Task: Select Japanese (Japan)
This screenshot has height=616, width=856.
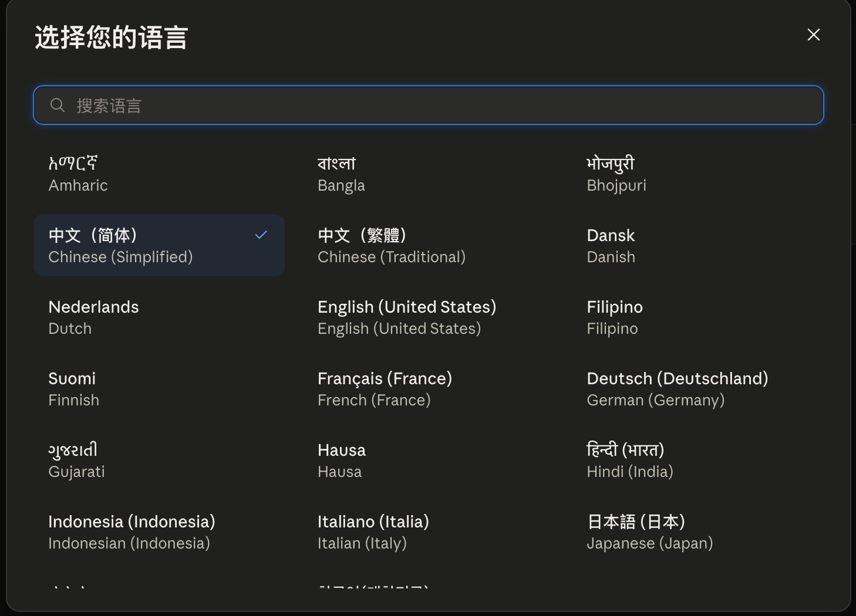Action: (x=697, y=532)
